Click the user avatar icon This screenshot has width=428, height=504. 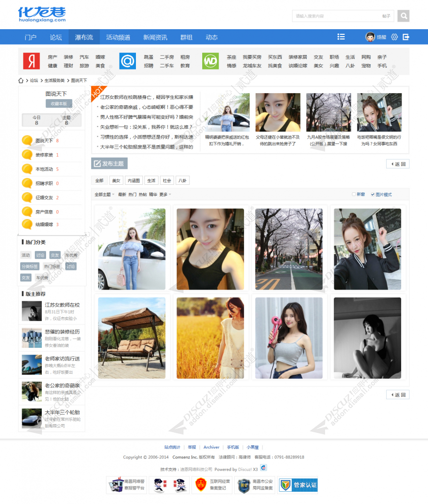point(370,37)
